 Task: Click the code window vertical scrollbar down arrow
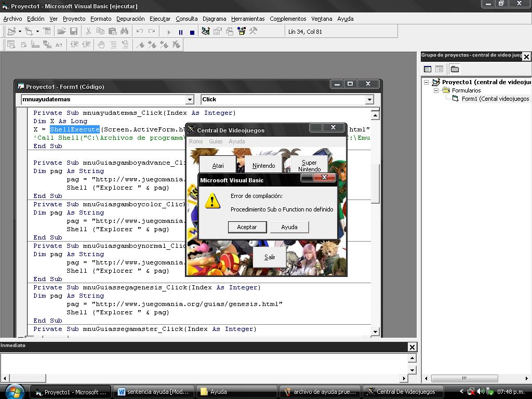coord(375,332)
